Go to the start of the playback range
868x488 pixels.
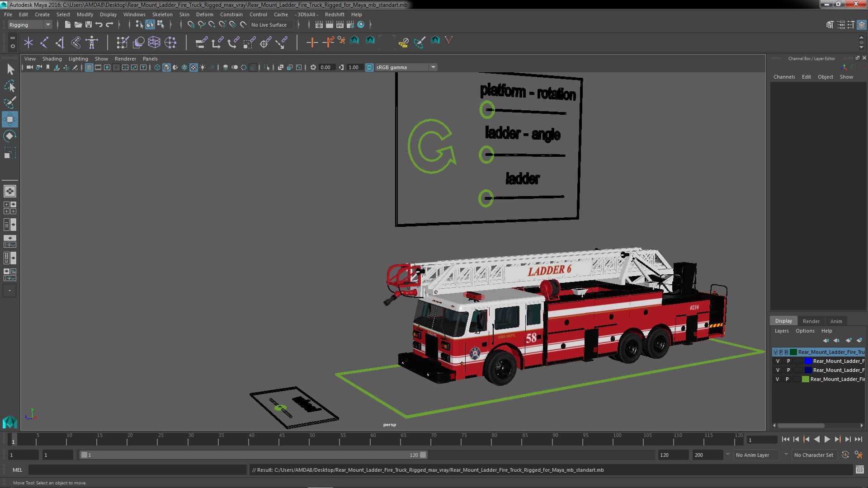point(785,439)
